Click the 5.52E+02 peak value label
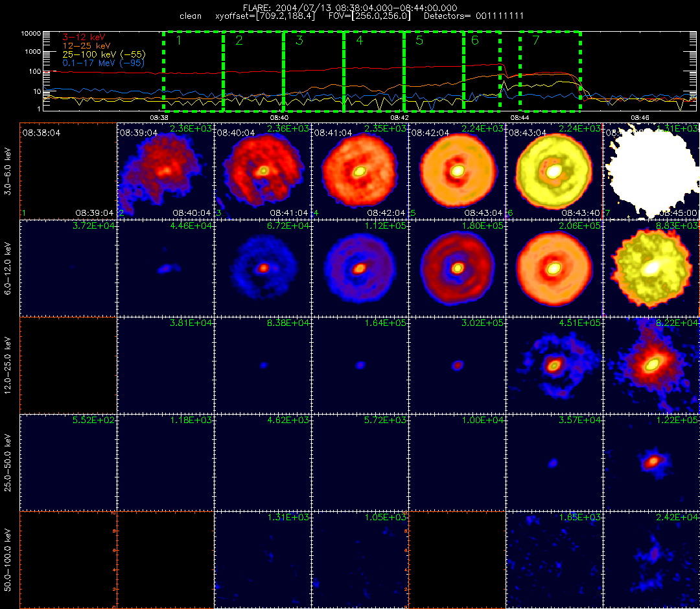Screen dimensions: 700x609 [94, 420]
